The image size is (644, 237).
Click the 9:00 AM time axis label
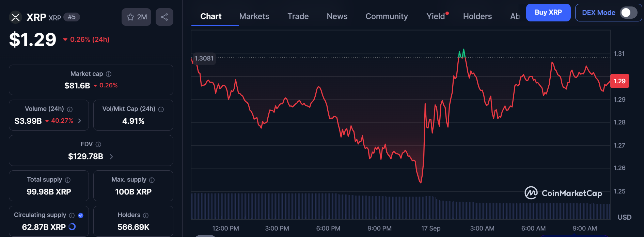tap(585, 228)
